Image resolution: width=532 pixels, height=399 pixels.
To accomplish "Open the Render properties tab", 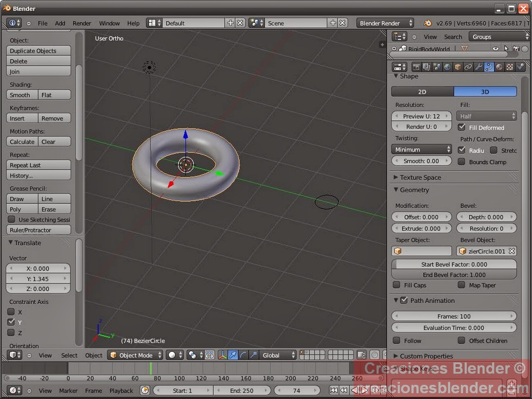I will pos(416,66).
